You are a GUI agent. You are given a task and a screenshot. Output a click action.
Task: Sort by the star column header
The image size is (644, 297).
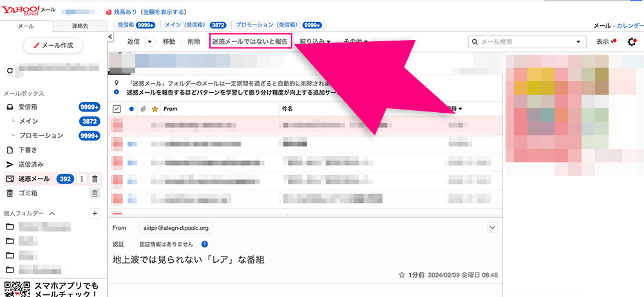coord(155,109)
